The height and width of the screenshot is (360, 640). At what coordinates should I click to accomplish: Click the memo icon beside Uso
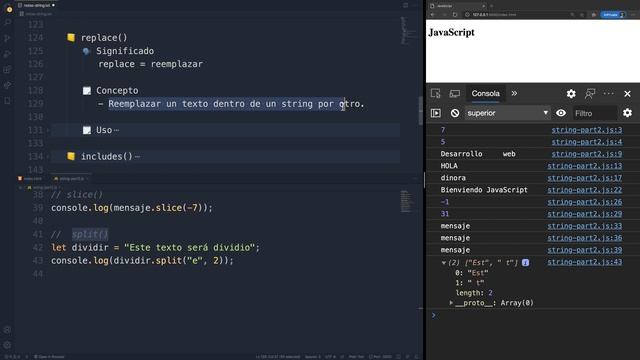pyautogui.click(x=87, y=130)
